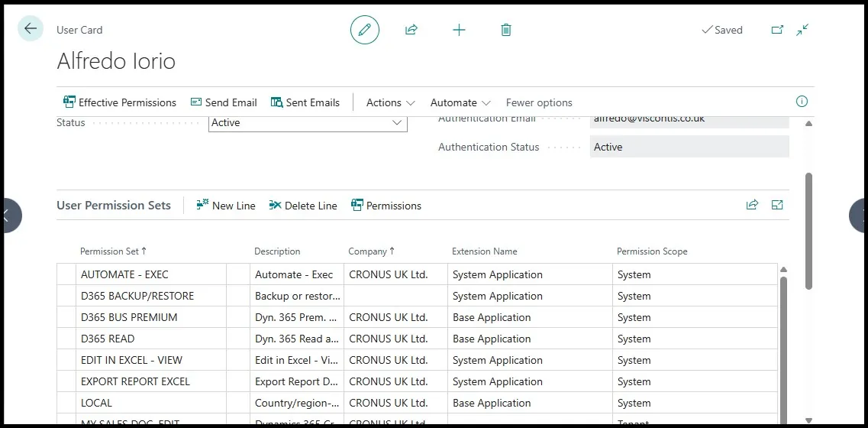Click permission list scroll up arrow
868x428 pixels.
tap(783, 270)
